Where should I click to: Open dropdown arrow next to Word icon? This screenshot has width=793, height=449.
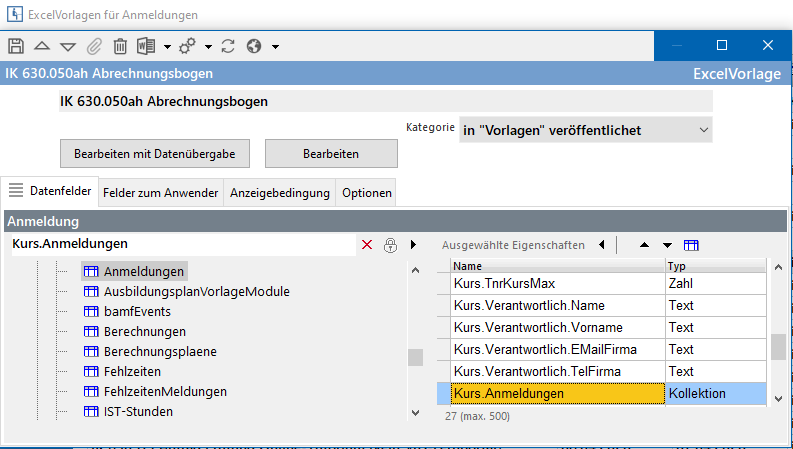[x=165, y=47]
